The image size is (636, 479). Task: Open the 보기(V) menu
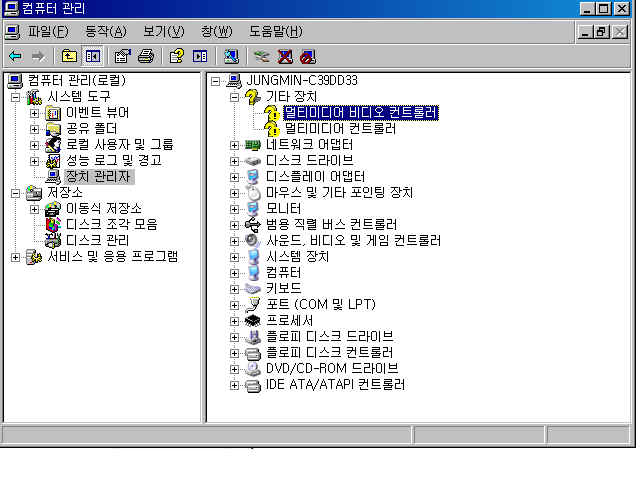pyautogui.click(x=164, y=31)
